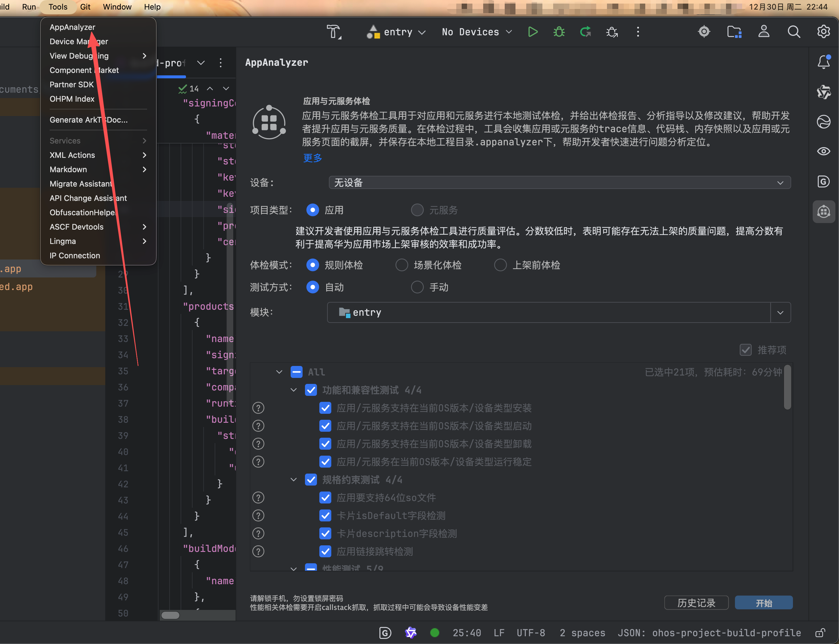
Task: Click the green status dot indicator
Action: (x=435, y=633)
